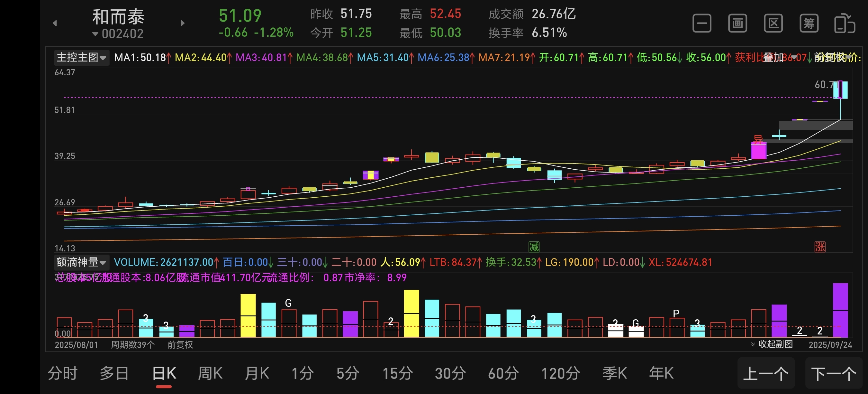
Task: Switch to the 周K tab
Action: coord(210,373)
